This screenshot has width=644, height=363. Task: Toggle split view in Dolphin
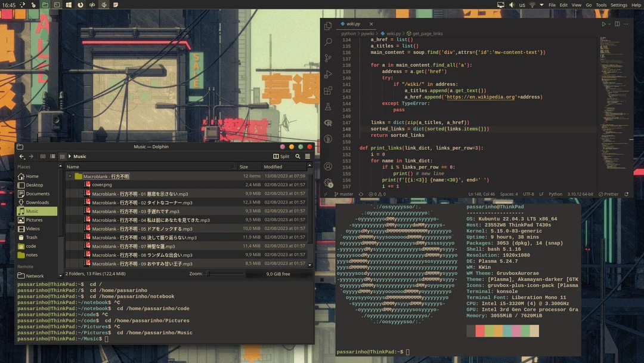[280, 156]
